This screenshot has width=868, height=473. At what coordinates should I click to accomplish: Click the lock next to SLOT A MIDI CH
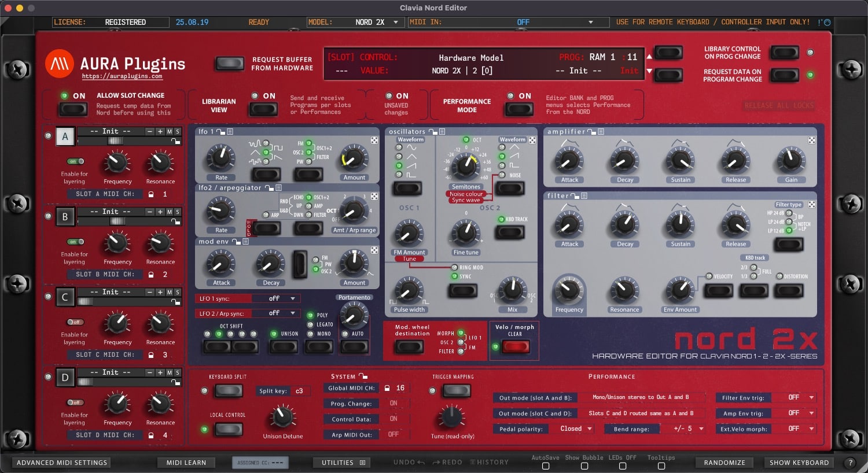(x=151, y=194)
